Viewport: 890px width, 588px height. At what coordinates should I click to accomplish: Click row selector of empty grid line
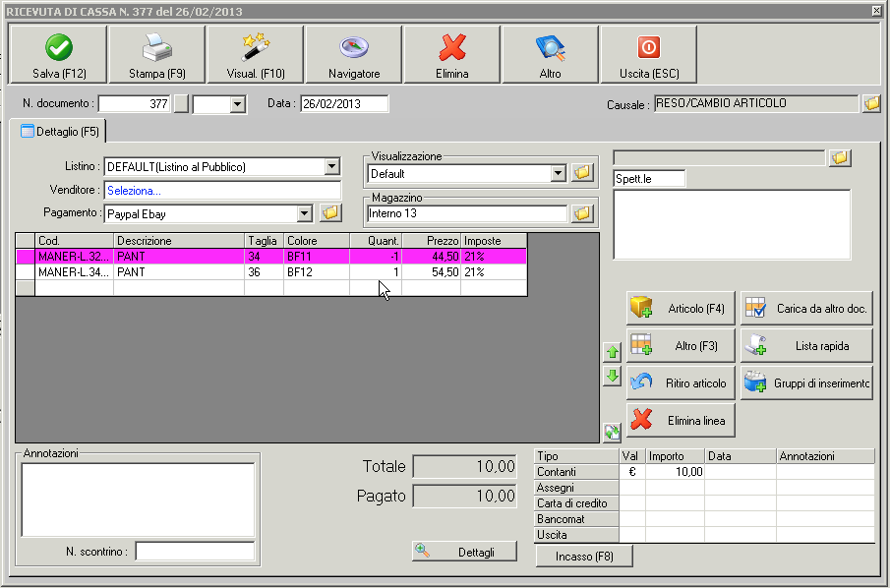(25, 288)
